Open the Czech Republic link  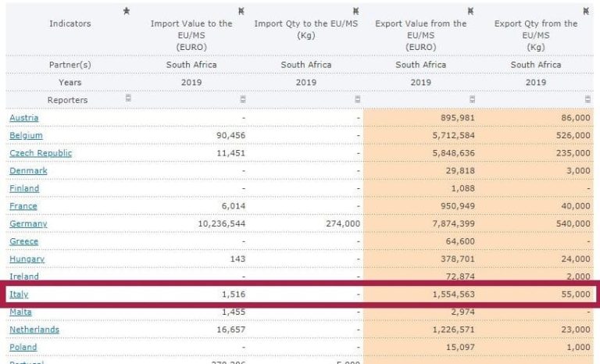pos(41,153)
